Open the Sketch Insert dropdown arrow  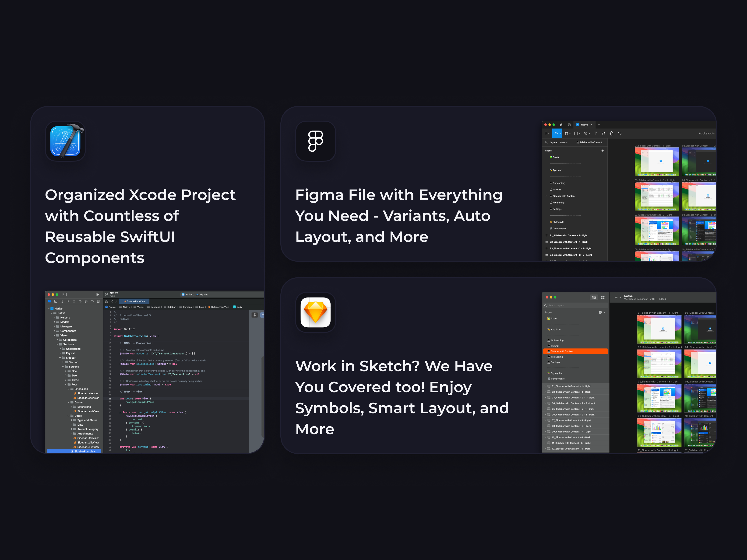coord(620,297)
